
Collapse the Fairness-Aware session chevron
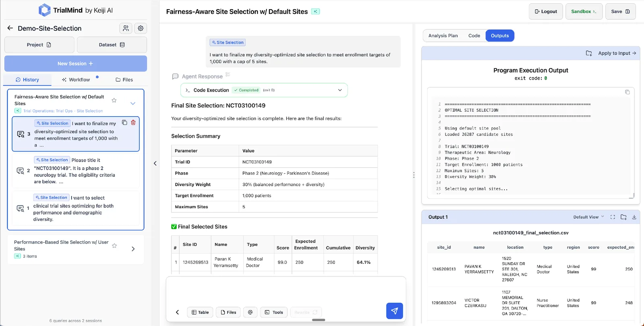[133, 103]
